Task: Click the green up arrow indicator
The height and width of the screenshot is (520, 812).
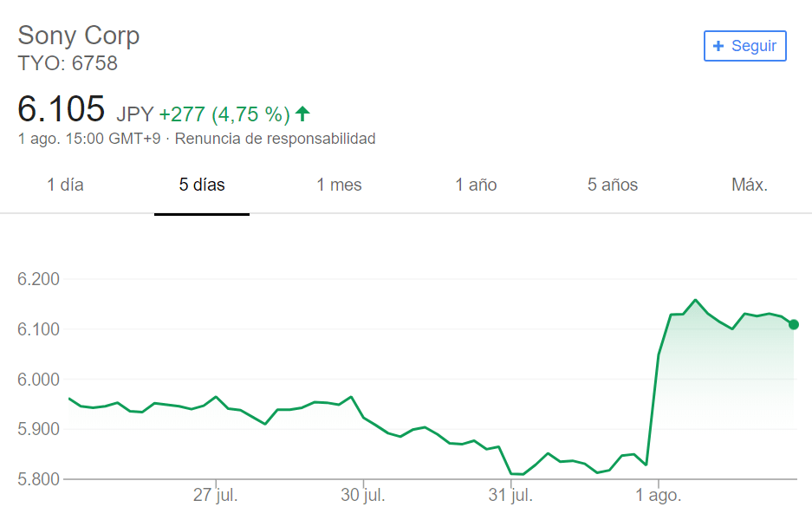Action: [x=302, y=114]
